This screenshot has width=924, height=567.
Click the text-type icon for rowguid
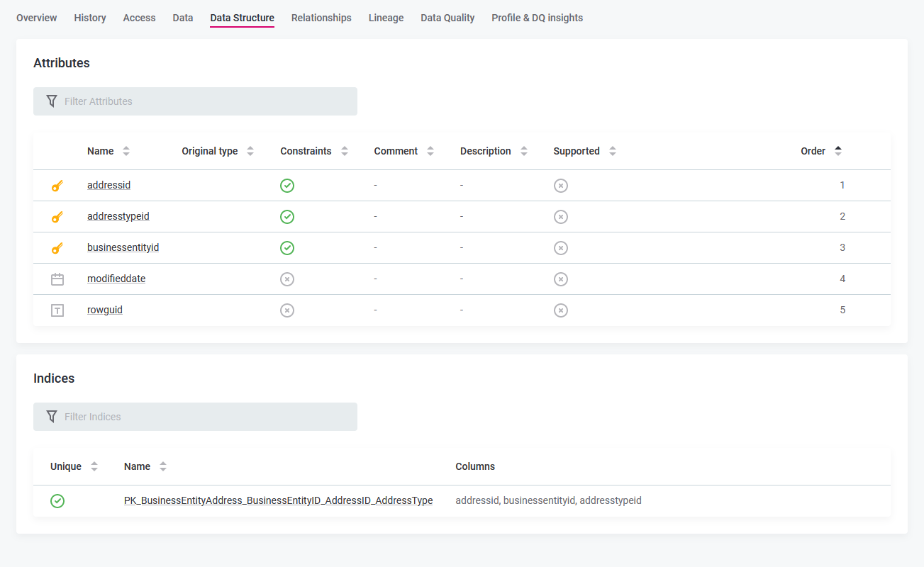click(x=57, y=310)
